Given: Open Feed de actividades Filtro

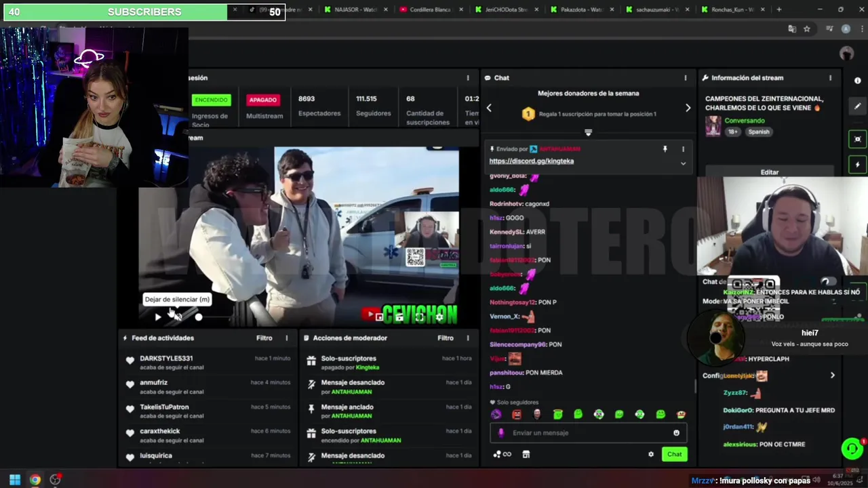Looking at the screenshot, I should 264,338.
